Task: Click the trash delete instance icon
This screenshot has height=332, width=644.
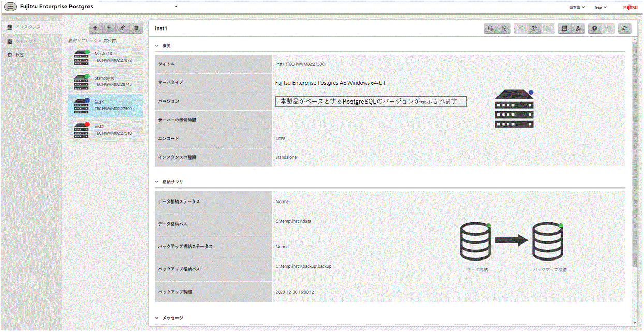Action: 136,28
